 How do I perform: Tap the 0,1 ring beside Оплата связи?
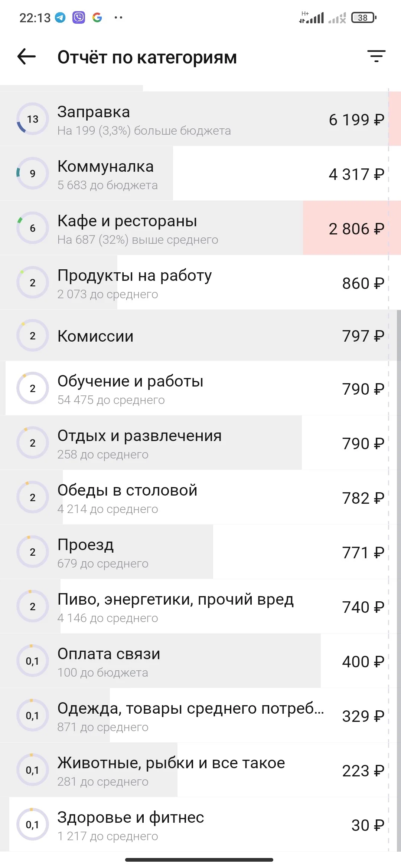point(33,661)
